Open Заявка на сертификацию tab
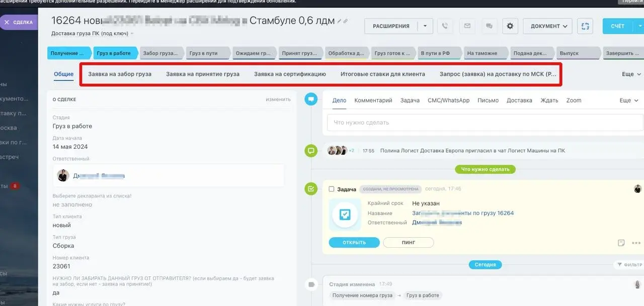This screenshot has height=306, width=644. (x=290, y=74)
